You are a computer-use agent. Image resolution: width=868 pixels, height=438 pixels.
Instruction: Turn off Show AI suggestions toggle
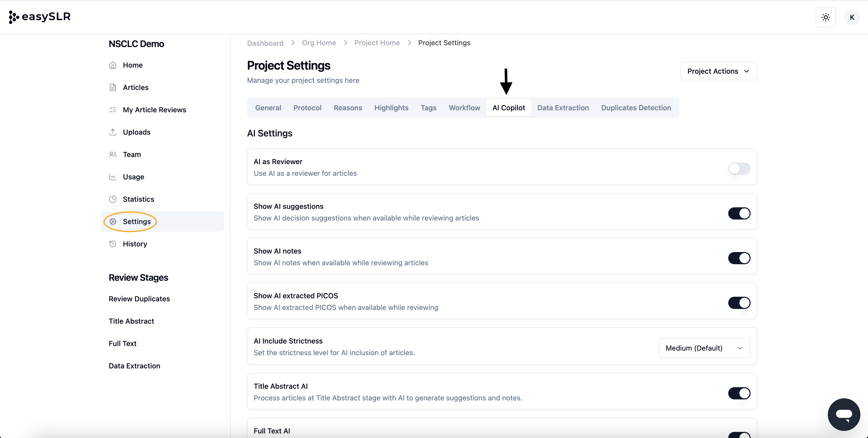739,213
